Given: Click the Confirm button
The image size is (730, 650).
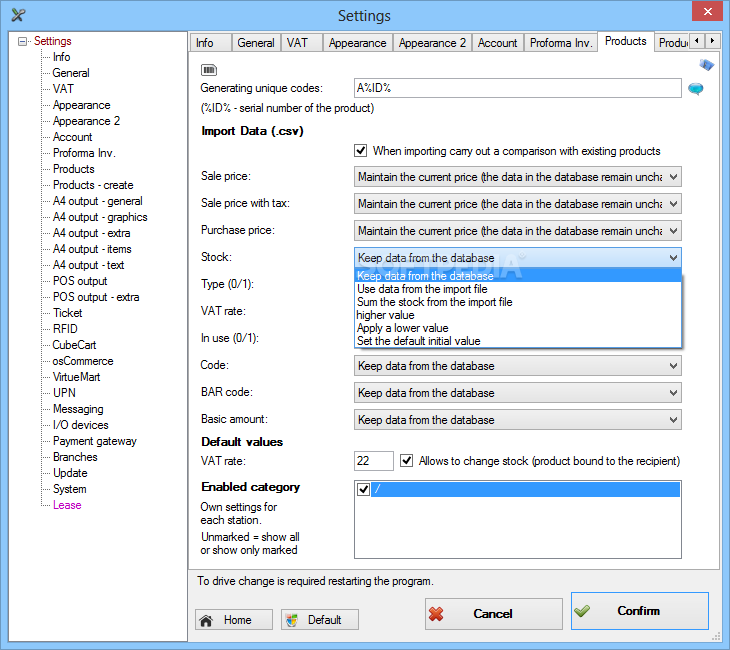Looking at the screenshot, I should (x=640, y=611).
